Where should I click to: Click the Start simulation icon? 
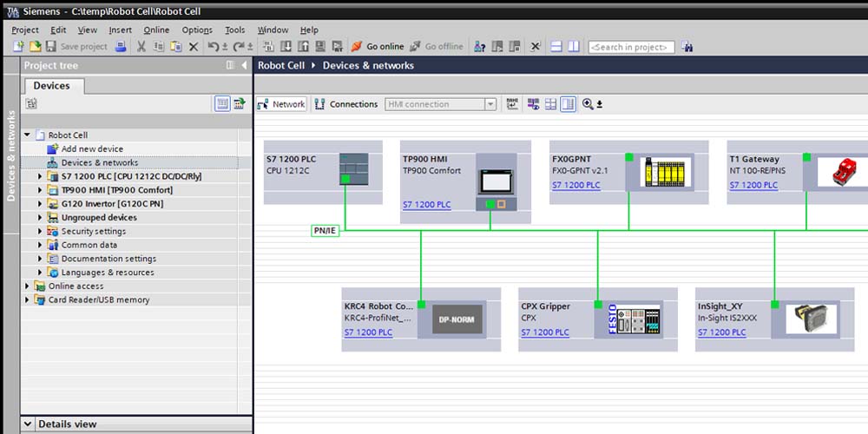point(320,47)
